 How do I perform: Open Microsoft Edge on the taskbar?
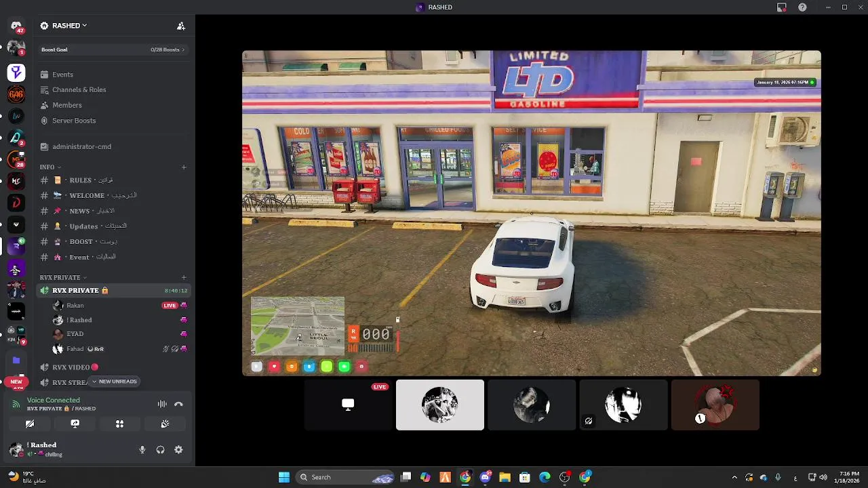point(545,477)
